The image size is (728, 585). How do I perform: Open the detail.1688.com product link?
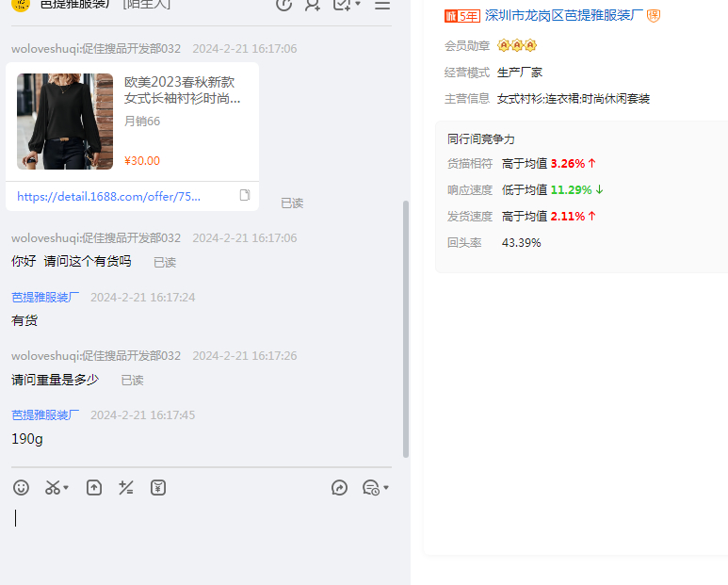[109, 196]
